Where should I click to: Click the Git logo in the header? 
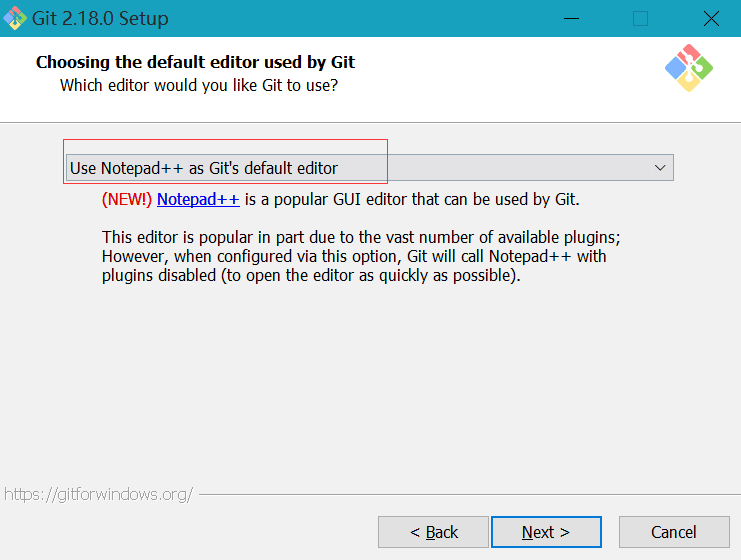coord(688,68)
